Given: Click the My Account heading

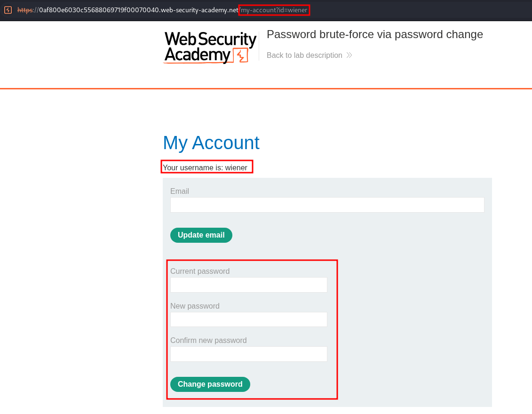Looking at the screenshot, I should [x=211, y=143].
